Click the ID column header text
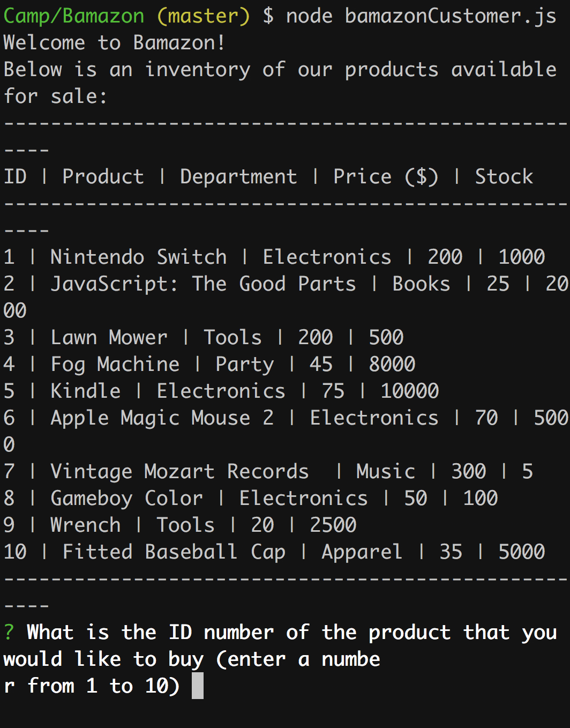The image size is (570, 728). coord(15,176)
